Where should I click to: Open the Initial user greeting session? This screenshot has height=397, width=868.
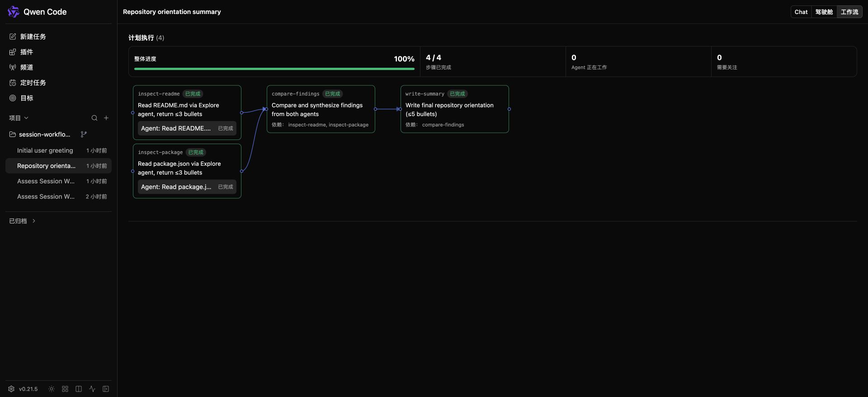point(58,150)
